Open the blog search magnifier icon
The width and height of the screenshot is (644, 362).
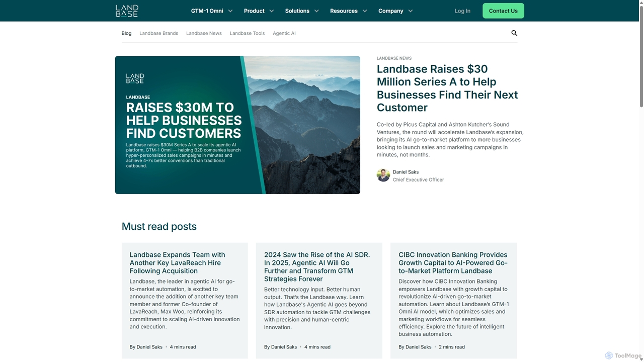coord(514,33)
